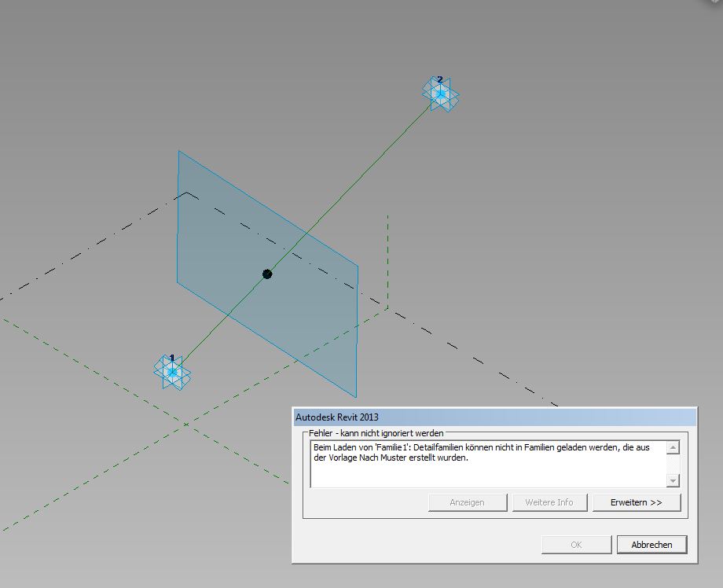This screenshot has height=588, width=723.
Task: Click the error message text box
Action: (488, 464)
